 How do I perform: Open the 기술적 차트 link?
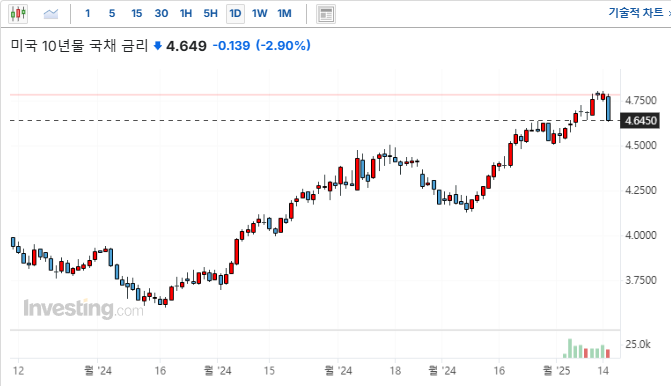click(636, 12)
